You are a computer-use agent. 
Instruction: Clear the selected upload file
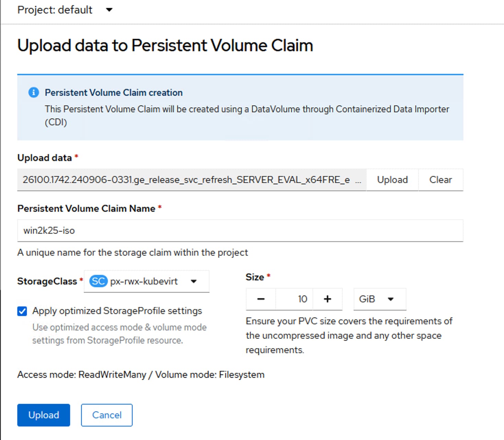(440, 180)
